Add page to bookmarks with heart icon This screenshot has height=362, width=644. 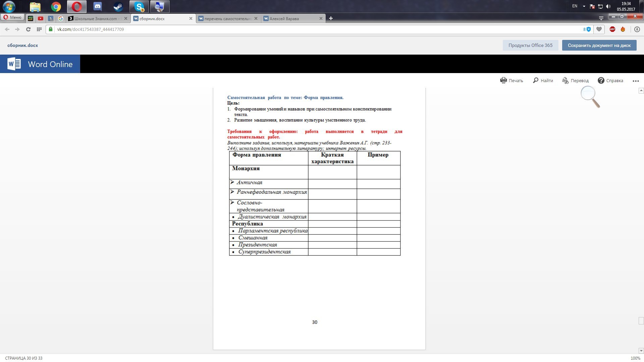(x=599, y=29)
